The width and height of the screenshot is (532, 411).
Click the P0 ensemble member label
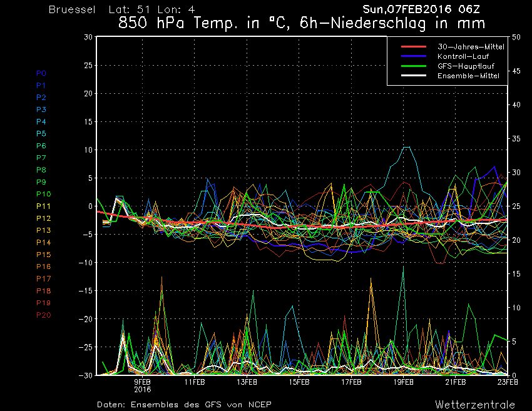(x=41, y=73)
